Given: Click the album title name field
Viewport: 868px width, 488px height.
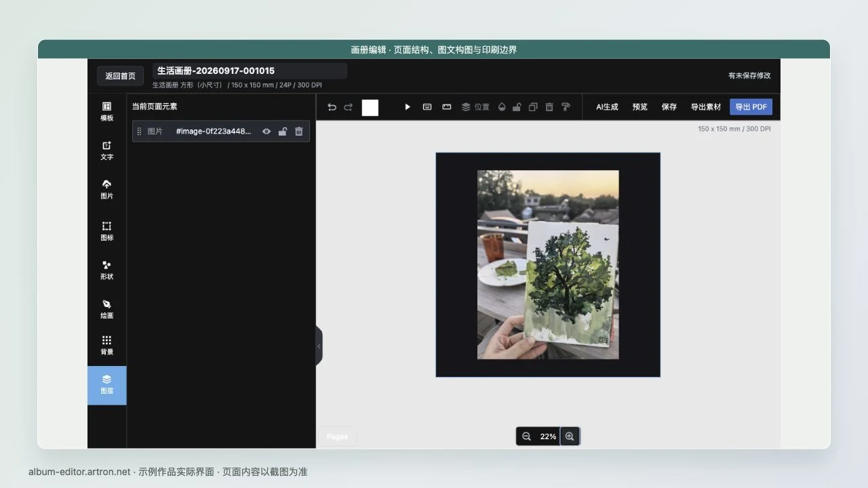Looking at the screenshot, I should coord(250,70).
